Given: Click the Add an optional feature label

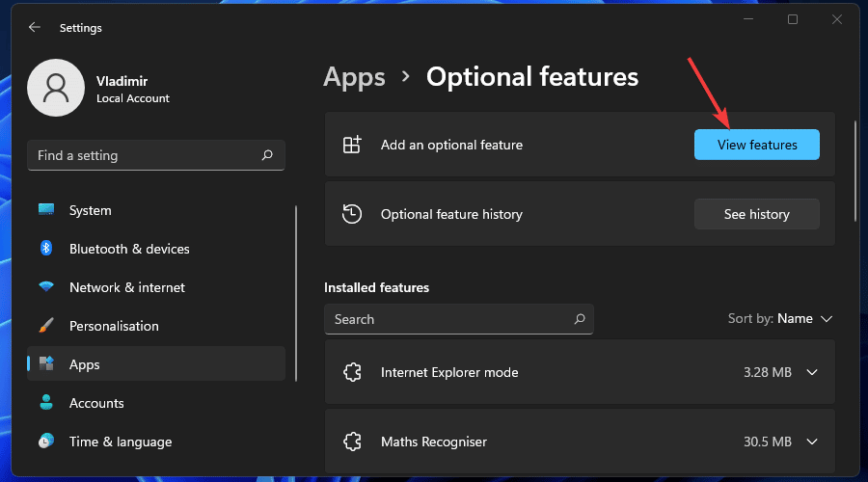Looking at the screenshot, I should click(451, 145).
